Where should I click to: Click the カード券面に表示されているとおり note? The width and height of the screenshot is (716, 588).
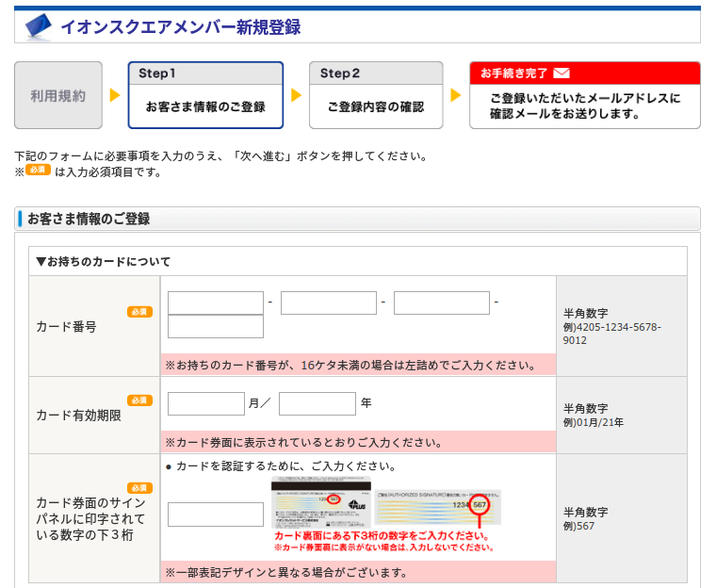click(303, 442)
